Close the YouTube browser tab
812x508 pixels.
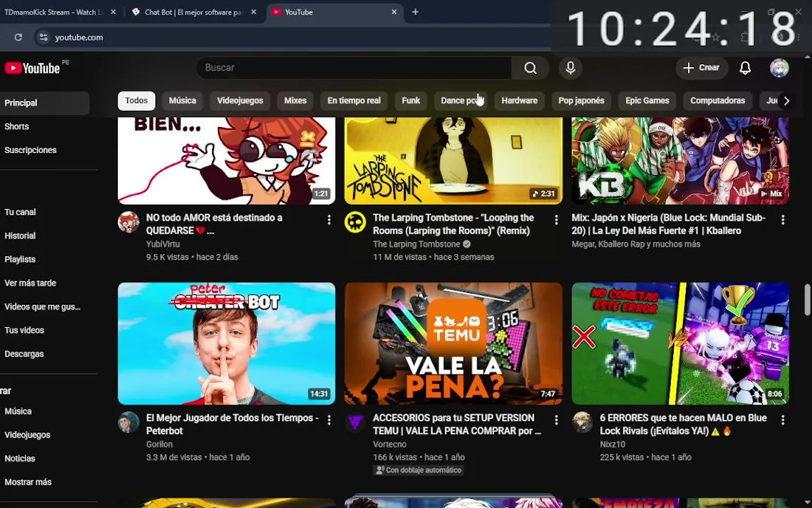(x=393, y=12)
